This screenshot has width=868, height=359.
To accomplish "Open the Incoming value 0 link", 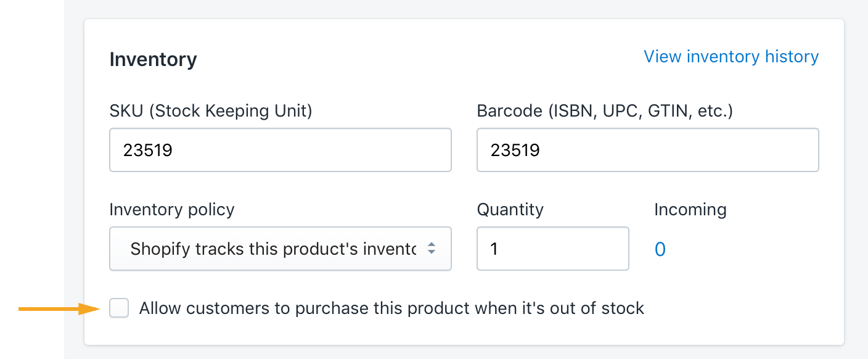I will [x=660, y=249].
